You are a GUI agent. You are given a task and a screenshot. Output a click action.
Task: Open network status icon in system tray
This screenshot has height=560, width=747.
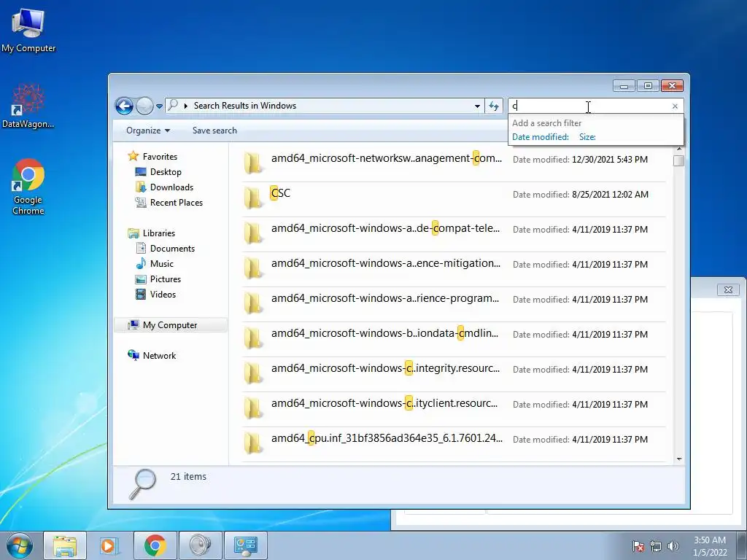click(656, 546)
